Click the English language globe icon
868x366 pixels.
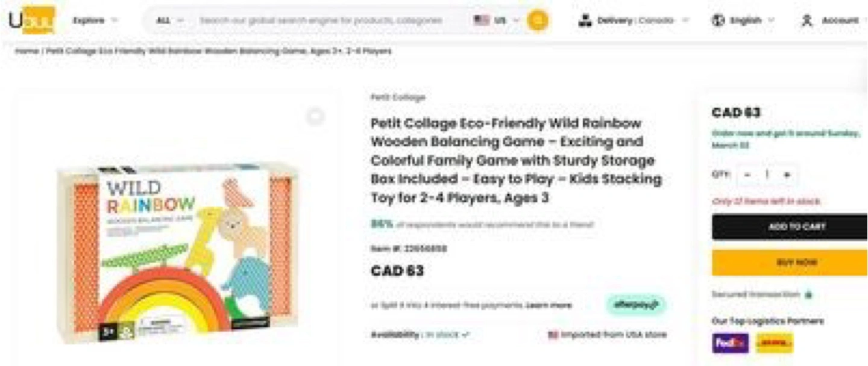[717, 20]
